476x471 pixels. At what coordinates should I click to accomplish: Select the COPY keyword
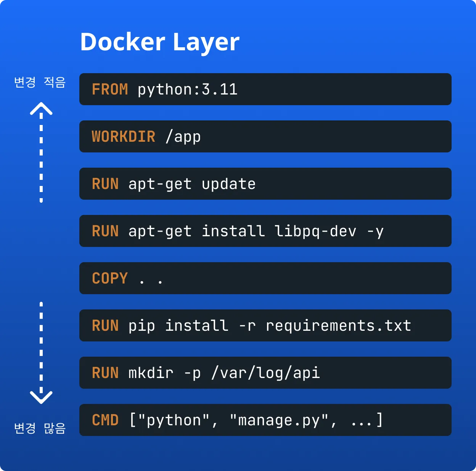(110, 279)
